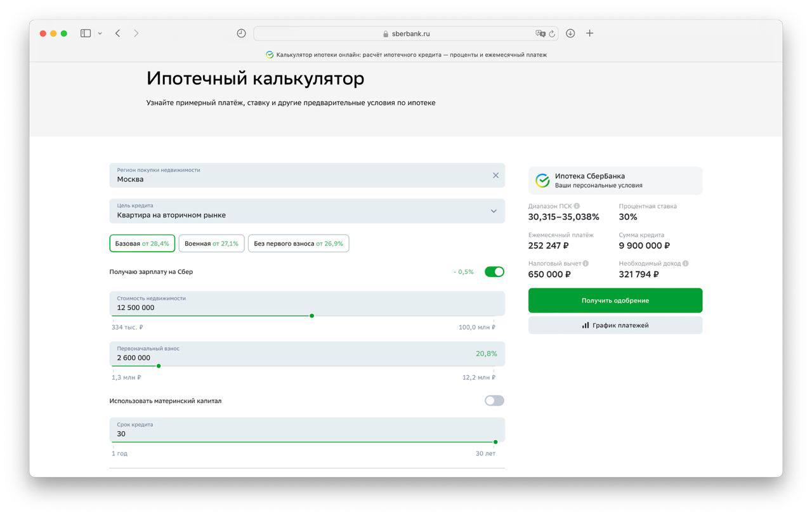
Task: Open Safari downloads icon
Action: (x=570, y=34)
